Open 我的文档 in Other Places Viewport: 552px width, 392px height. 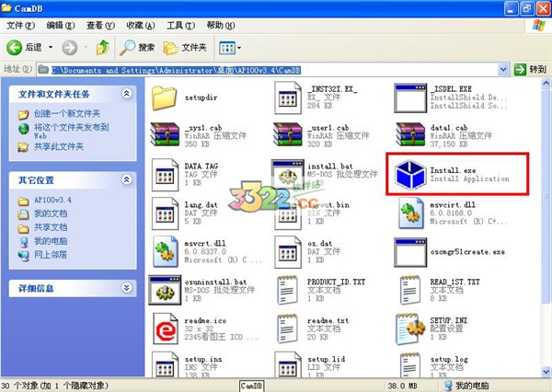(x=51, y=213)
